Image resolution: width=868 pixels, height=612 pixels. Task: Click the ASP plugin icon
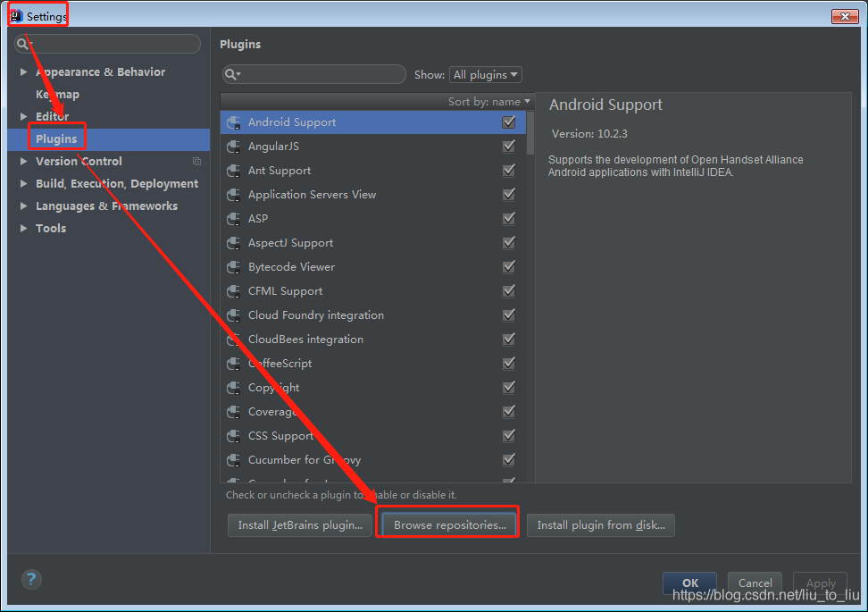[234, 219]
